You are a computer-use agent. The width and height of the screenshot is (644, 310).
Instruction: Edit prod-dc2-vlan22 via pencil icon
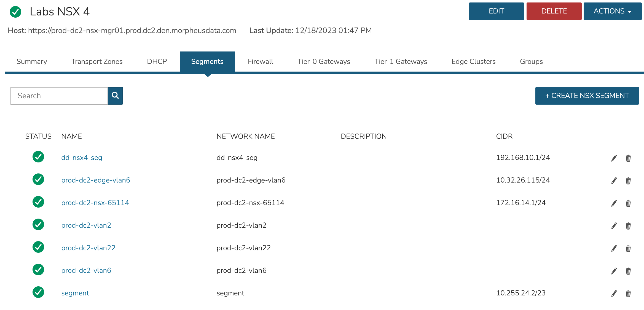[614, 248]
